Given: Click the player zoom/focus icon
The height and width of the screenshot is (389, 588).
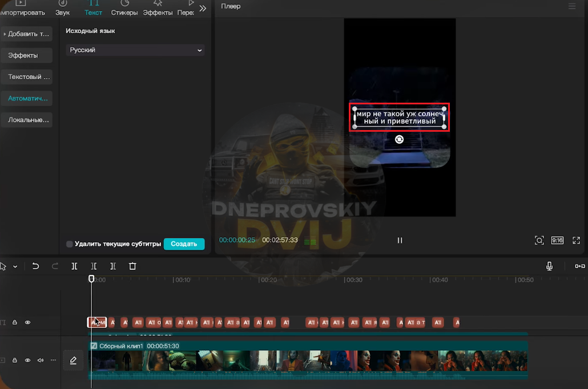Looking at the screenshot, I should (x=539, y=240).
